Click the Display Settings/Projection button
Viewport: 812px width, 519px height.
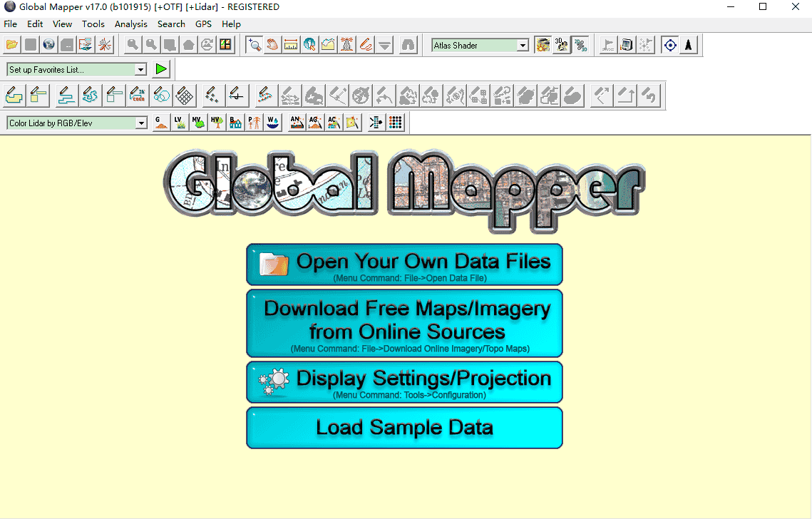[404, 382]
